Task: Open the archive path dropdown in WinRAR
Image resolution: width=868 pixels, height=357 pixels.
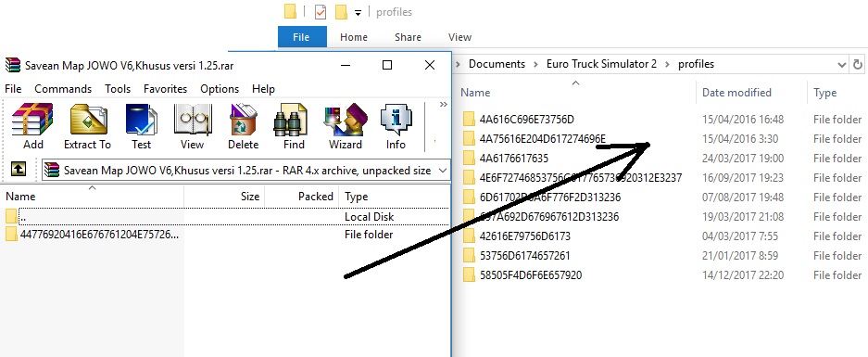Action: [x=442, y=171]
